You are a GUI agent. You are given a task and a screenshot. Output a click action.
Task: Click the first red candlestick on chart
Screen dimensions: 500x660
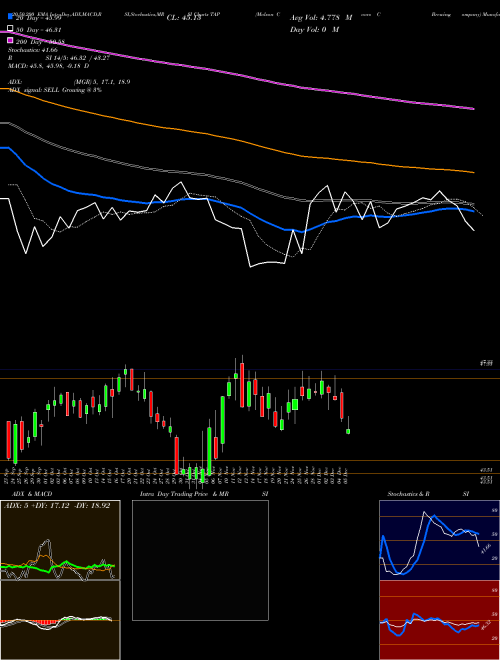point(8,440)
